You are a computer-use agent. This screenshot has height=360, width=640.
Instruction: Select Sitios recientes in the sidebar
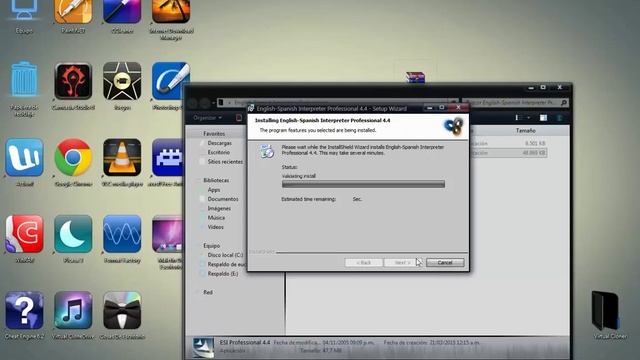point(225,162)
